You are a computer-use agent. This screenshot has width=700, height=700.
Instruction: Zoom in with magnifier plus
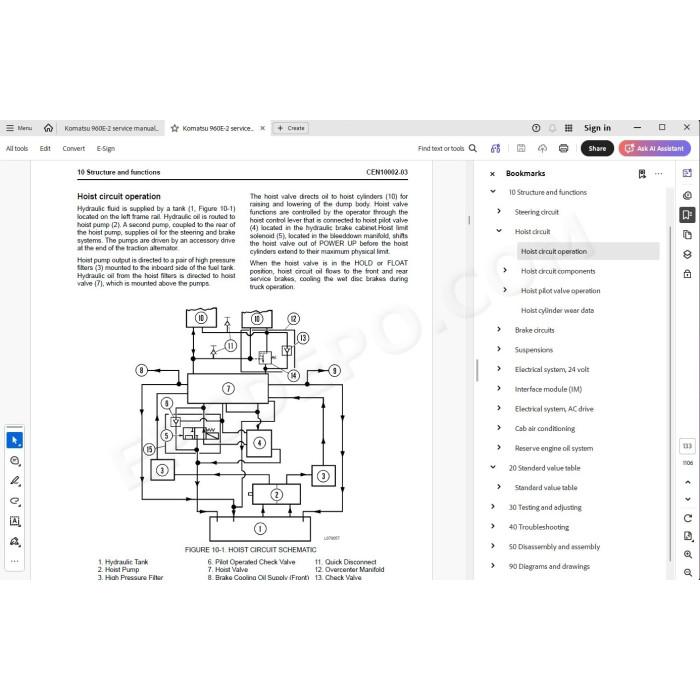688,554
